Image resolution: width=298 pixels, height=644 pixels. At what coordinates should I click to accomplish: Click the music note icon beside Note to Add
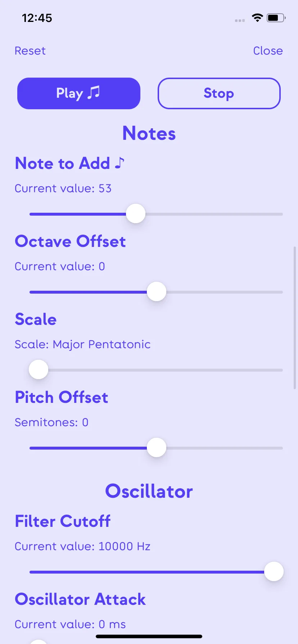tap(120, 163)
